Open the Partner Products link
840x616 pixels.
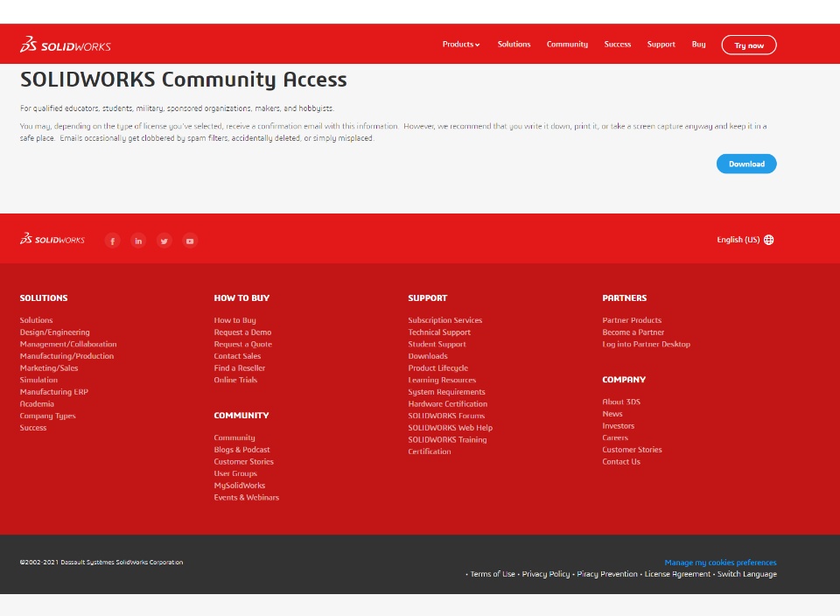[632, 320]
